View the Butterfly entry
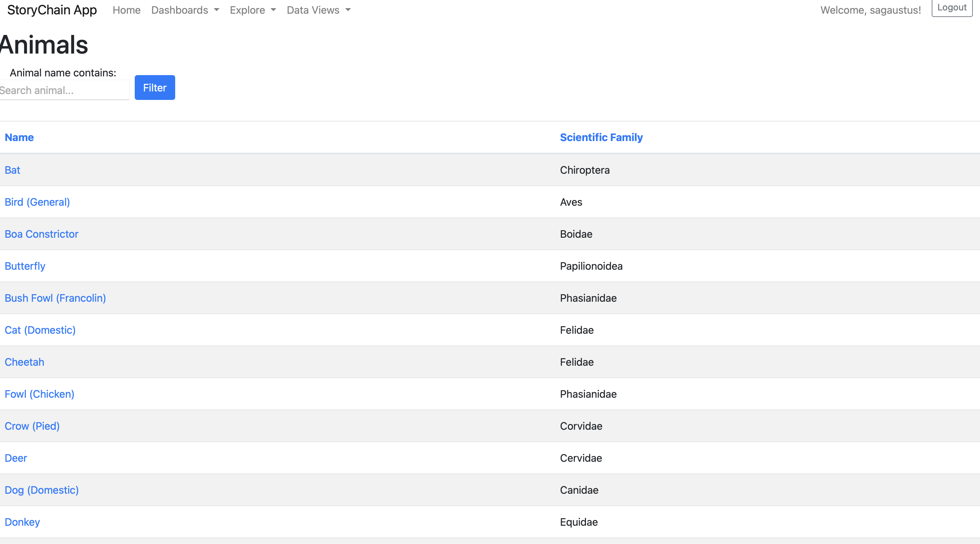The height and width of the screenshot is (544, 980). 25,266
